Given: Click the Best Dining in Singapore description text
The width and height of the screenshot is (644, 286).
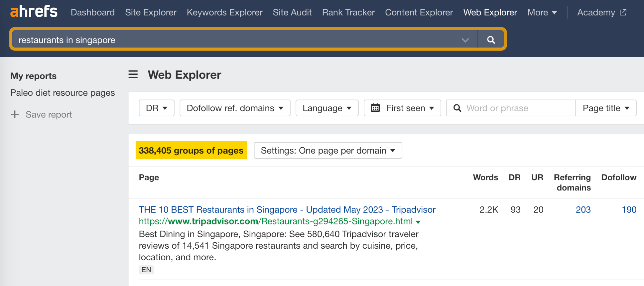Looking at the screenshot, I should click(x=279, y=245).
